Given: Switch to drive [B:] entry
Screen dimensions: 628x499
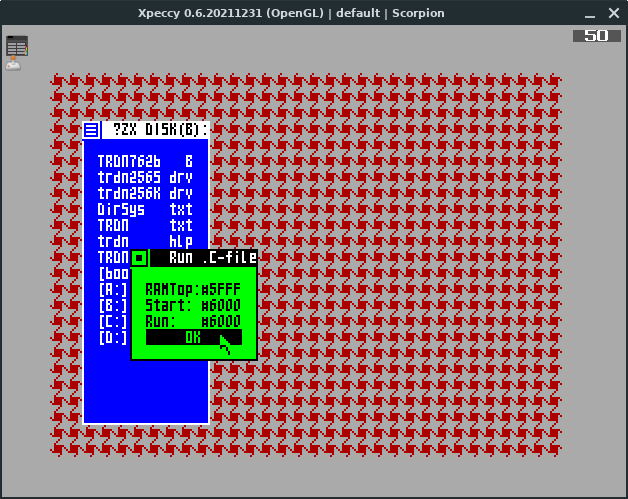Looking at the screenshot, I should click(113, 306).
